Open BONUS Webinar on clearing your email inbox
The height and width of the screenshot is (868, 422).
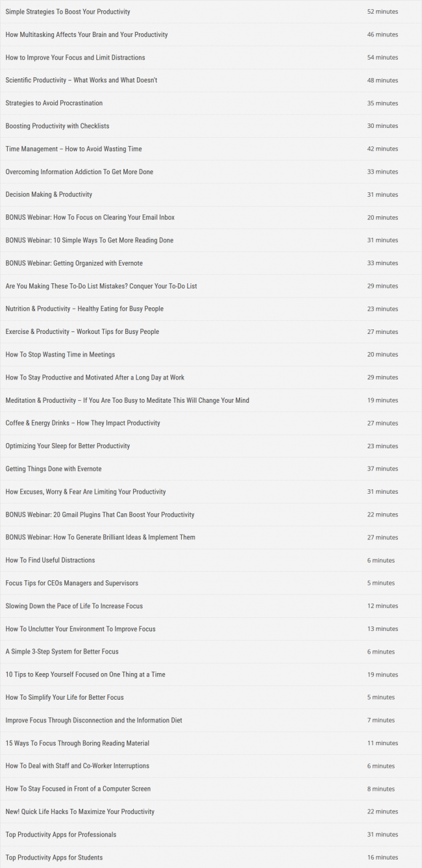90,217
